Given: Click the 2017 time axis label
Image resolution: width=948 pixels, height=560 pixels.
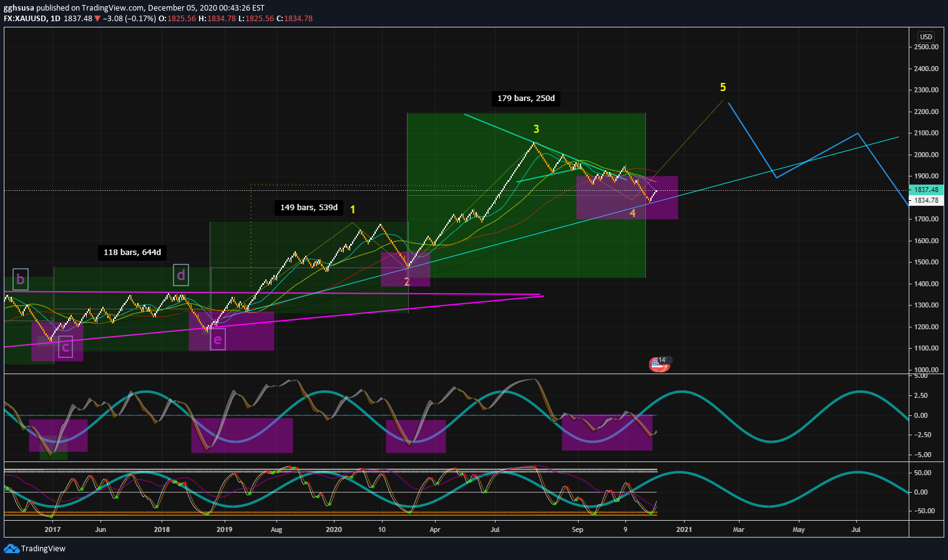Looking at the screenshot, I should (x=52, y=529).
